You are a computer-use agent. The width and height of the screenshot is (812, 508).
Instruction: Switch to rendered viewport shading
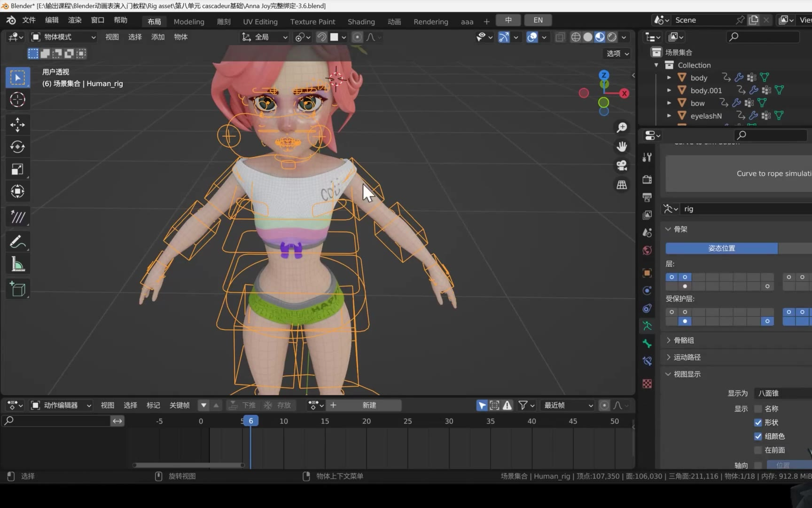click(x=612, y=37)
